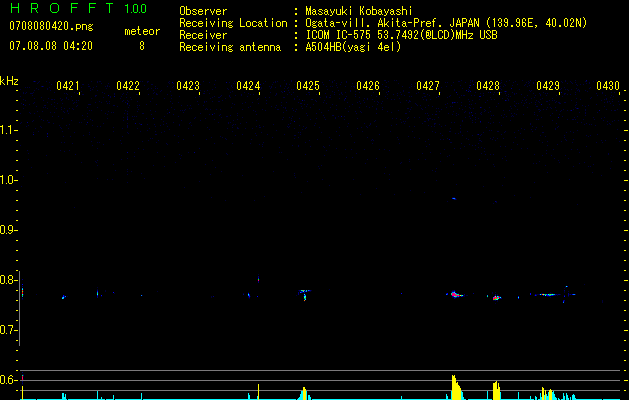Click the 0.9 frequency axis label

pos(7,230)
